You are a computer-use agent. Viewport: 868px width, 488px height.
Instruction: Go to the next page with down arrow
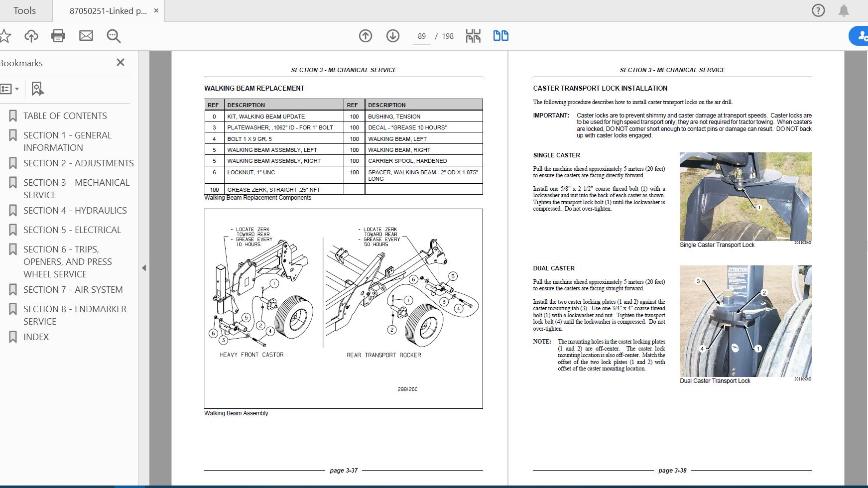tap(392, 35)
